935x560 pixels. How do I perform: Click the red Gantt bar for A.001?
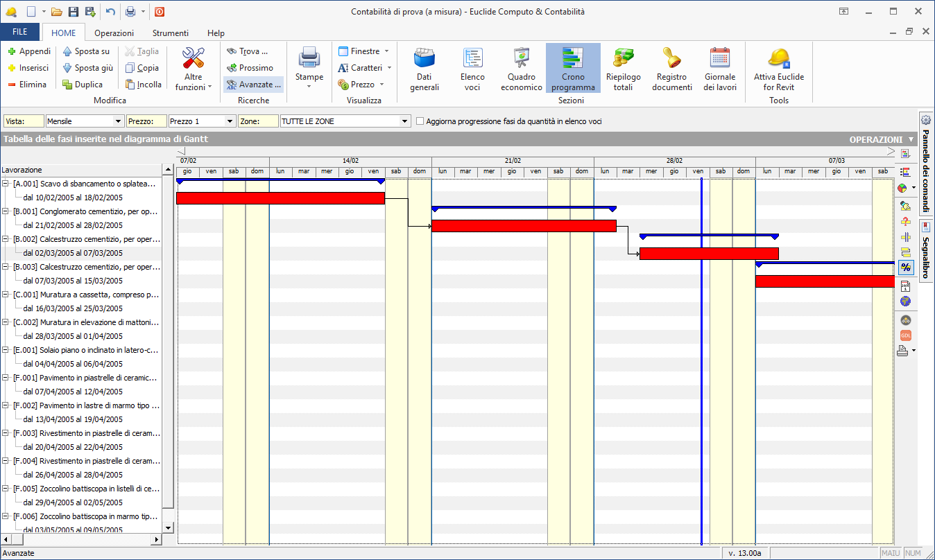click(280, 198)
